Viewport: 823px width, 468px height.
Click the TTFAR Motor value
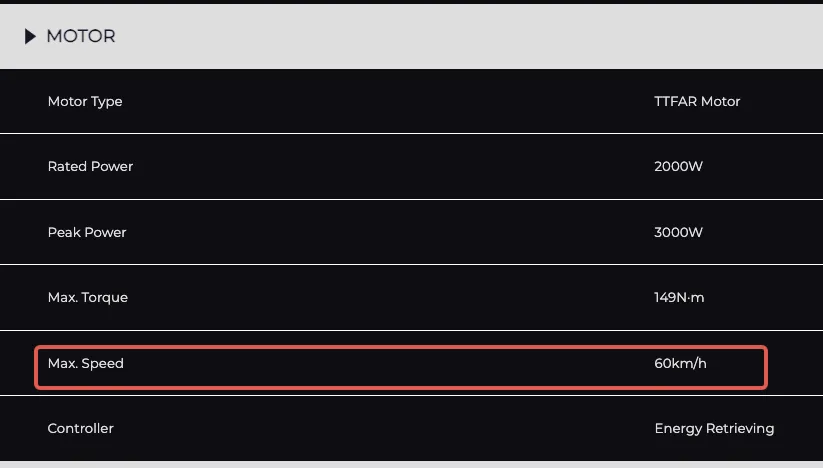697,101
